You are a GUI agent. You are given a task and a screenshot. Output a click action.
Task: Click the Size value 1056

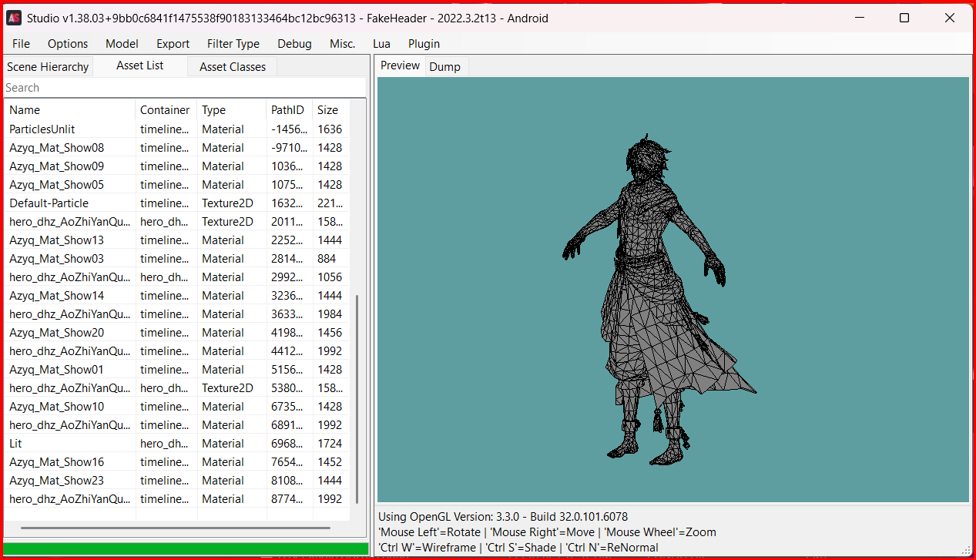330,277
